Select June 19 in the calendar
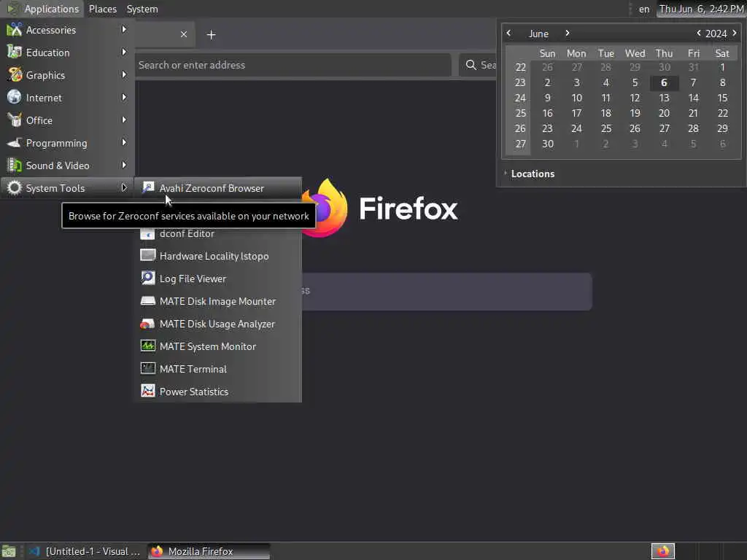747x560 pixels. click(635, 113)
